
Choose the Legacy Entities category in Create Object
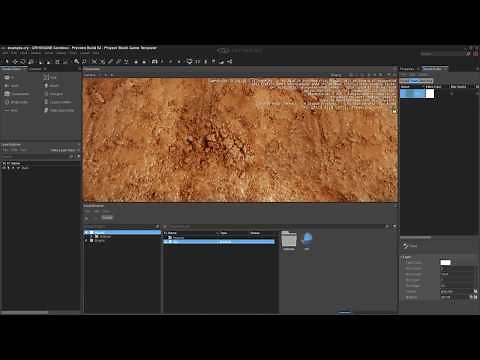pyautogui.click(x=58, y=102)
